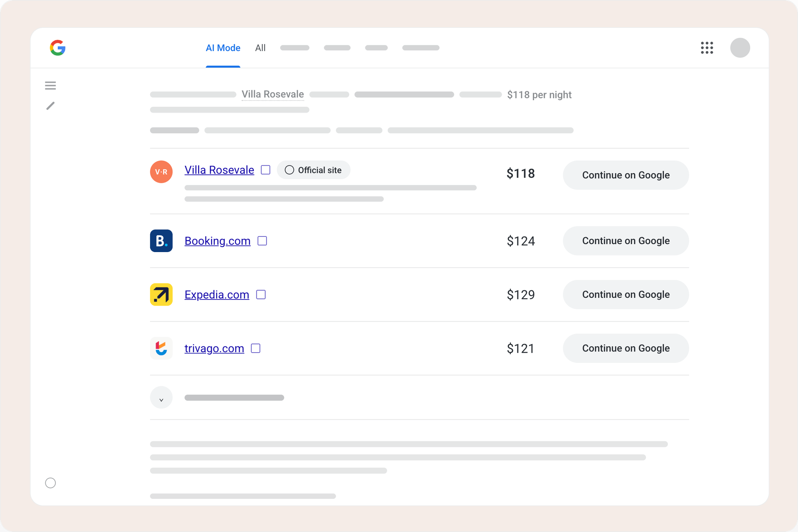Click the Villa Rosevale V·R logo

[x=161, y=172]
